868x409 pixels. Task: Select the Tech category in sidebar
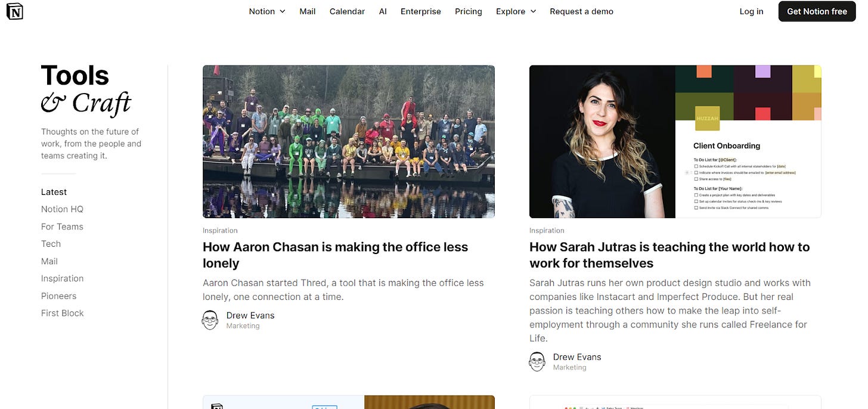(x=51, y=244)
